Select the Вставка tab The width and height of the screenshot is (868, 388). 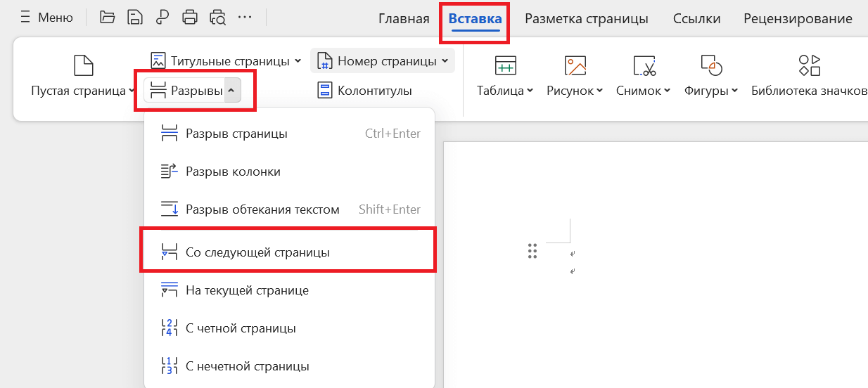(x=476, y=19)
